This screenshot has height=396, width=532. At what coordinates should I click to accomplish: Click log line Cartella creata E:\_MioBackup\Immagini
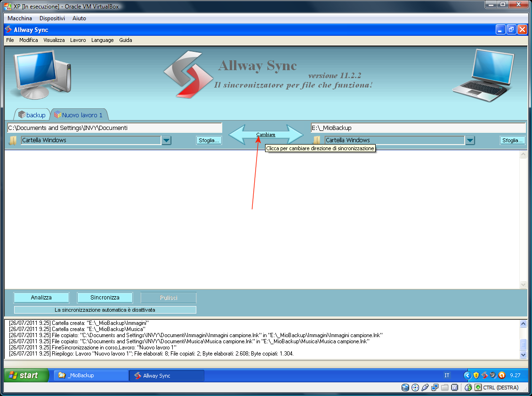tap(79, 323)
